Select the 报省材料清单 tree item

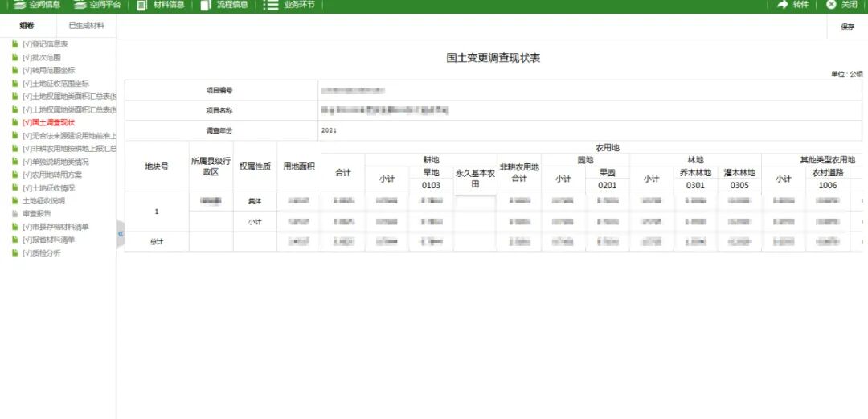tap(49, 240)
